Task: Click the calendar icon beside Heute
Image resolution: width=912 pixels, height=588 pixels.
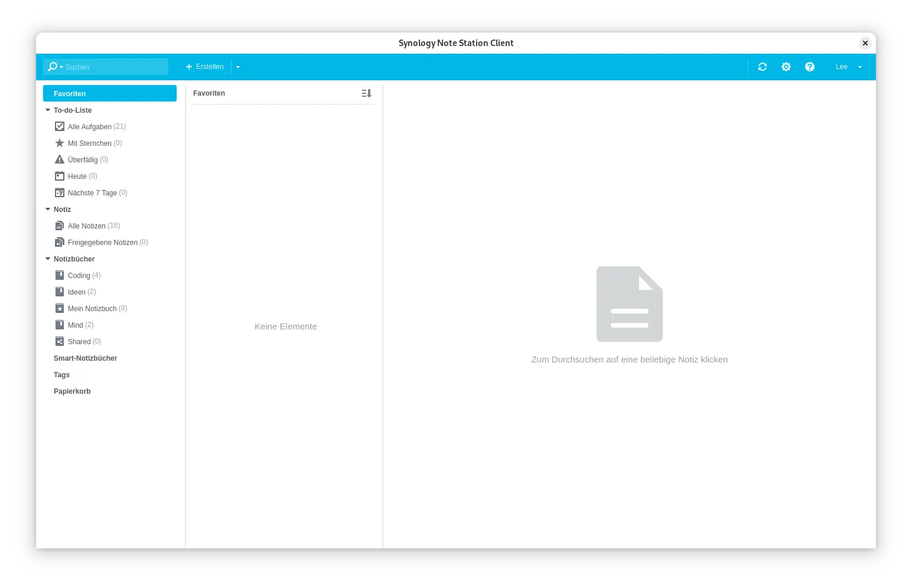Action: pos(60,176)
